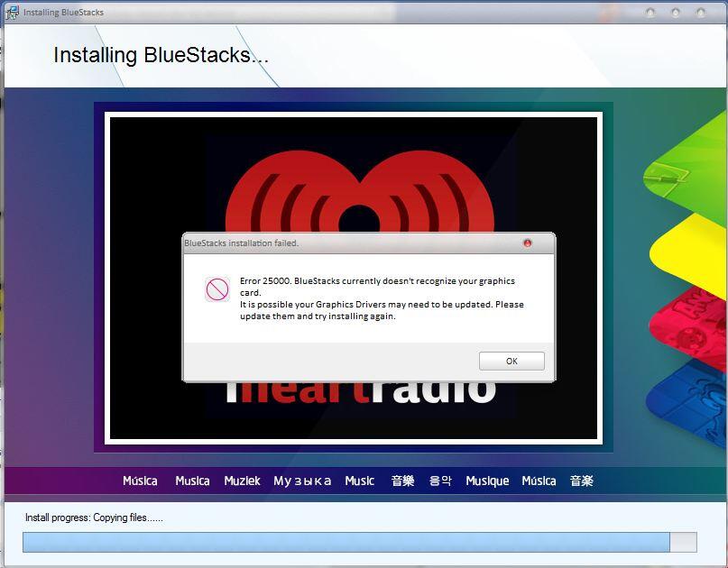This screenshot has height=568, width=728.
Task: Click the 'Install progress: Copying files' text
Action: 94,518
